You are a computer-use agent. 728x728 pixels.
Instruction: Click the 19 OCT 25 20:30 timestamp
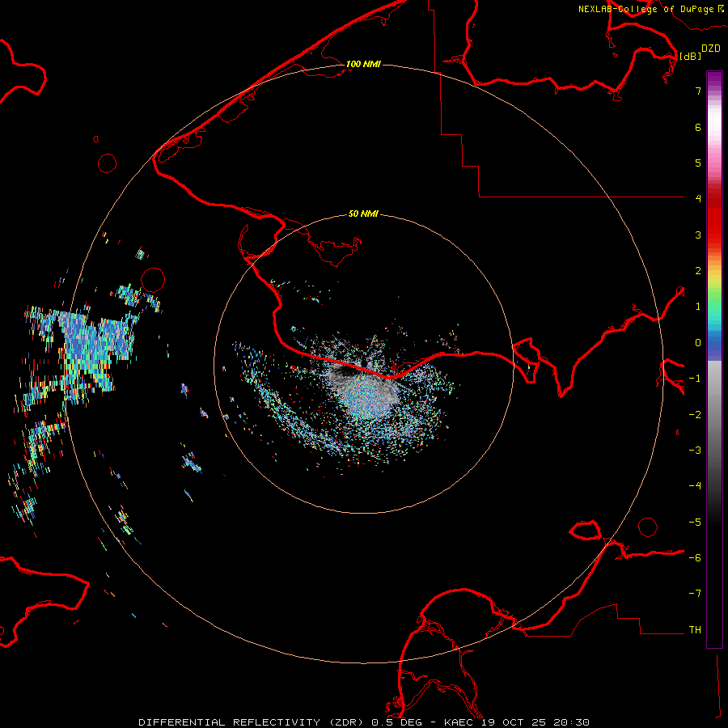point(535,722)
